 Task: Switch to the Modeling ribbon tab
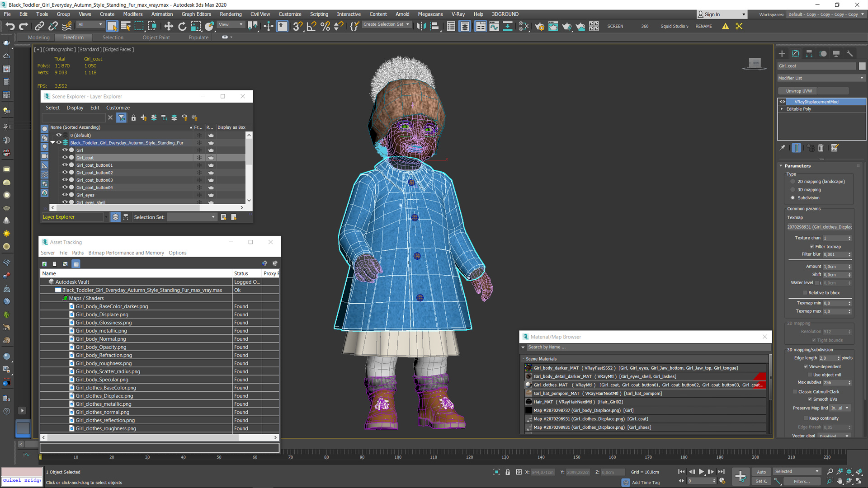coord(39,38)
